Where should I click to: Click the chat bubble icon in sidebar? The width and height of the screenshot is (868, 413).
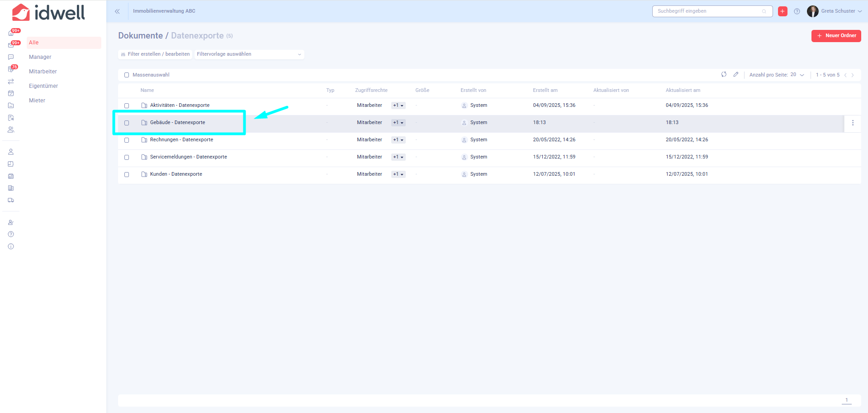[x=11, y=57]
